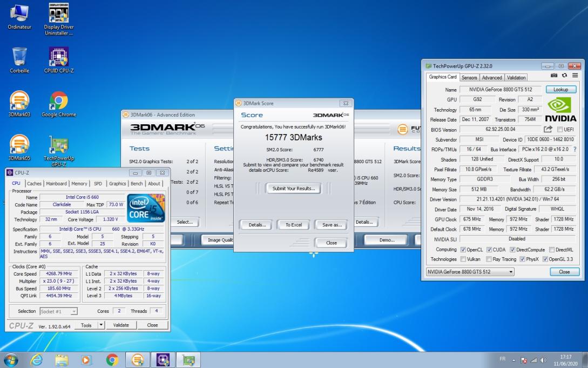Open the Socket #1 selection dropdown
The width and height of the screenshot is (588, 368).
click(x=58, y=311)
